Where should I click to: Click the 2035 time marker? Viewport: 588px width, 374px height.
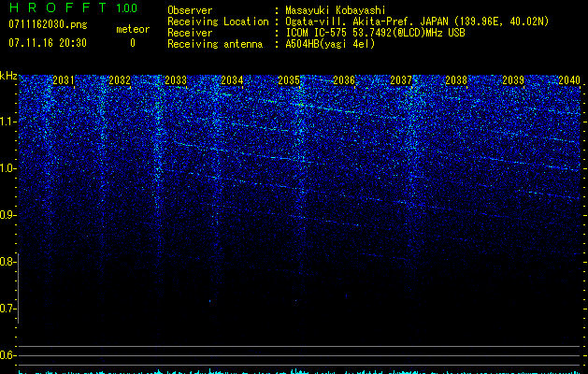coord(288,79)
